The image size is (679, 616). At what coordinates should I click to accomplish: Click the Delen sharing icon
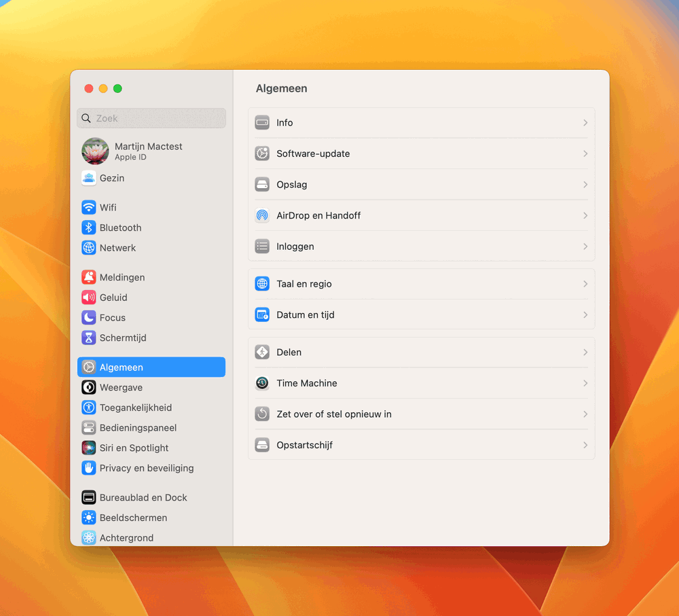[262, 352]
